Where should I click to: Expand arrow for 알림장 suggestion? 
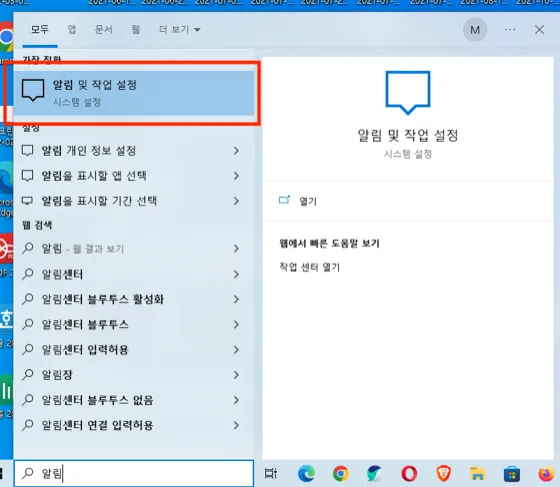(236, 375)
